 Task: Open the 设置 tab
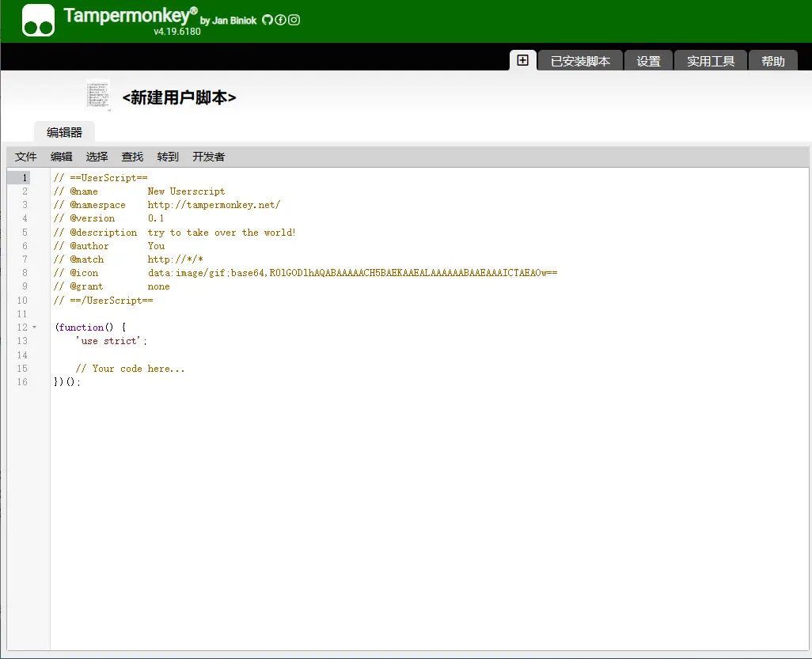(648, 61)
